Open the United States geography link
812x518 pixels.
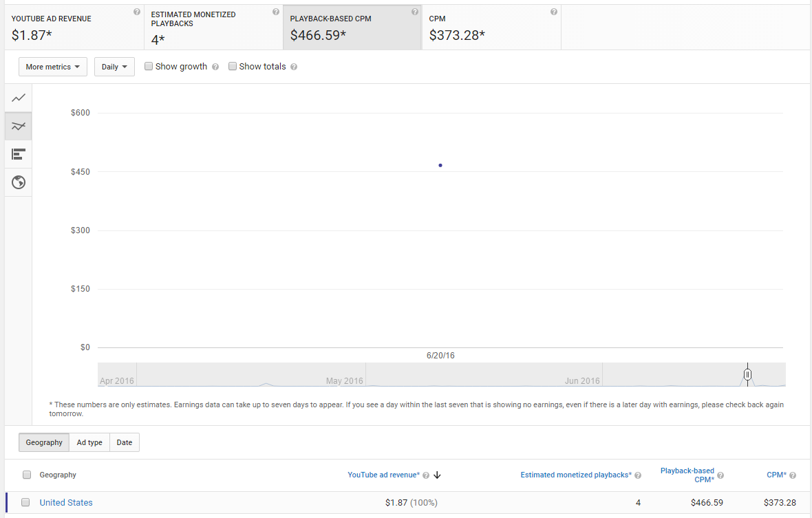tap(66, 503)
